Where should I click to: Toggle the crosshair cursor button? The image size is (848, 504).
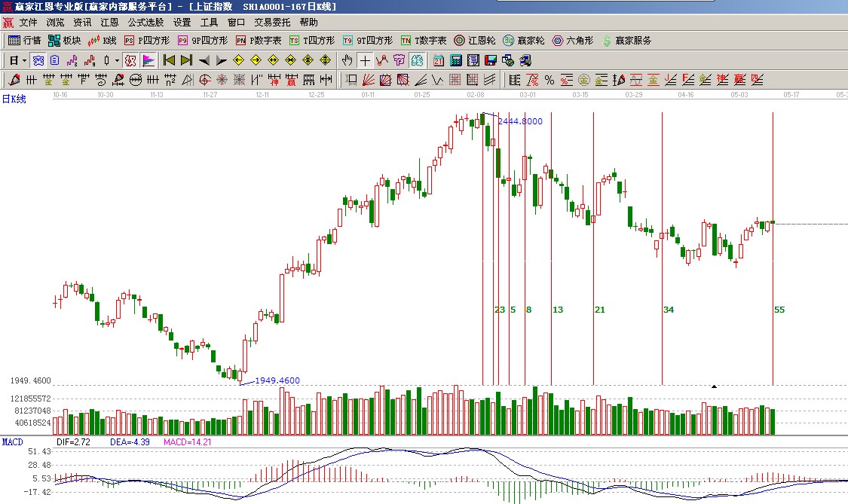pos(365,60)
